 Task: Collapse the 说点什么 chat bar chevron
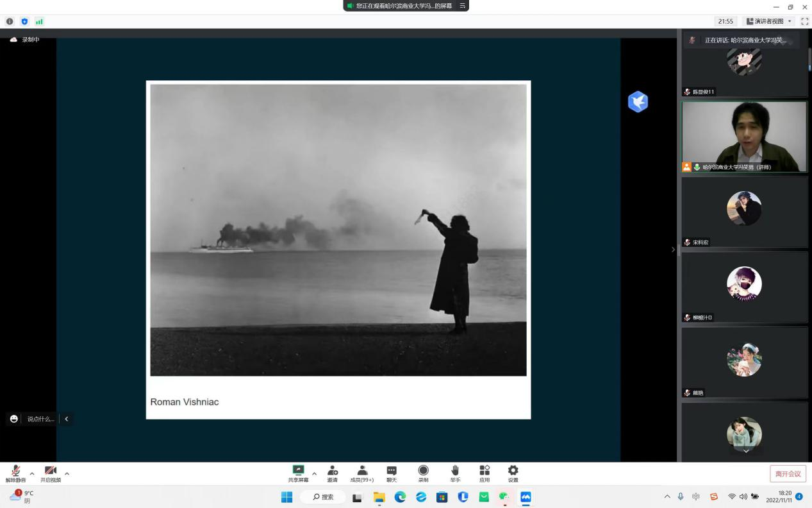click(66, 419)
